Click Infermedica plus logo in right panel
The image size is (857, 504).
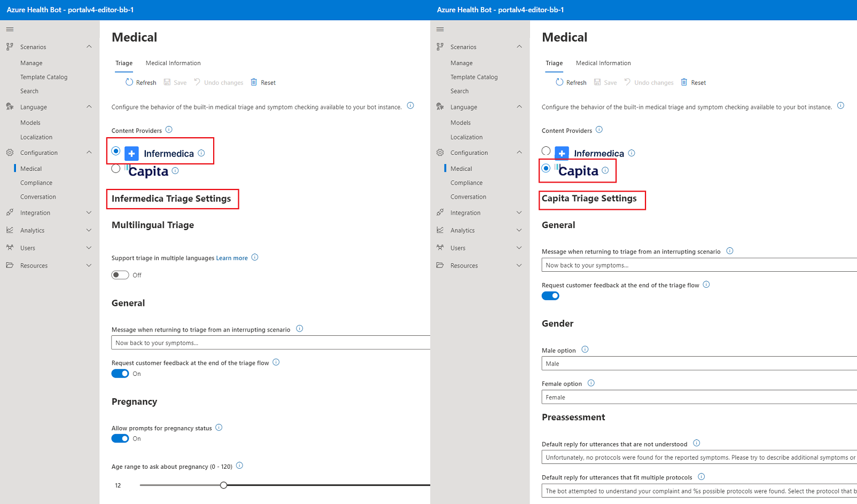click(x=562, y=153)
